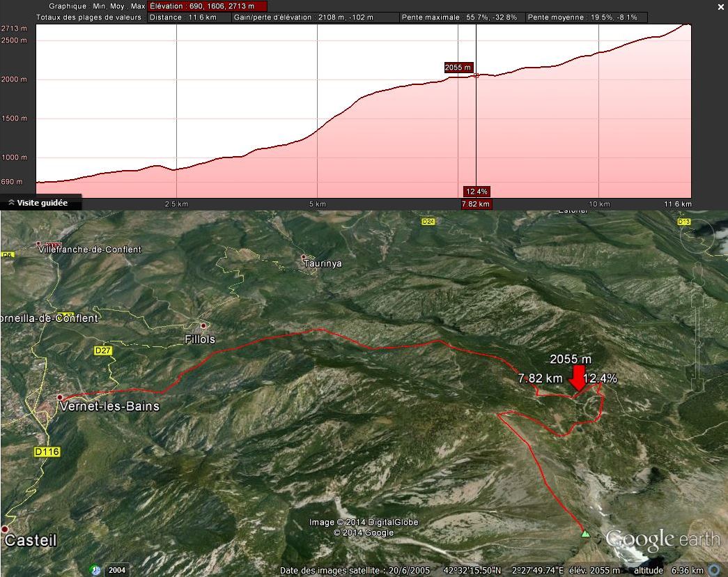728x577 pixels.
Task: Click the 7.82 km marker on the profile
Action: coord(476,204)
